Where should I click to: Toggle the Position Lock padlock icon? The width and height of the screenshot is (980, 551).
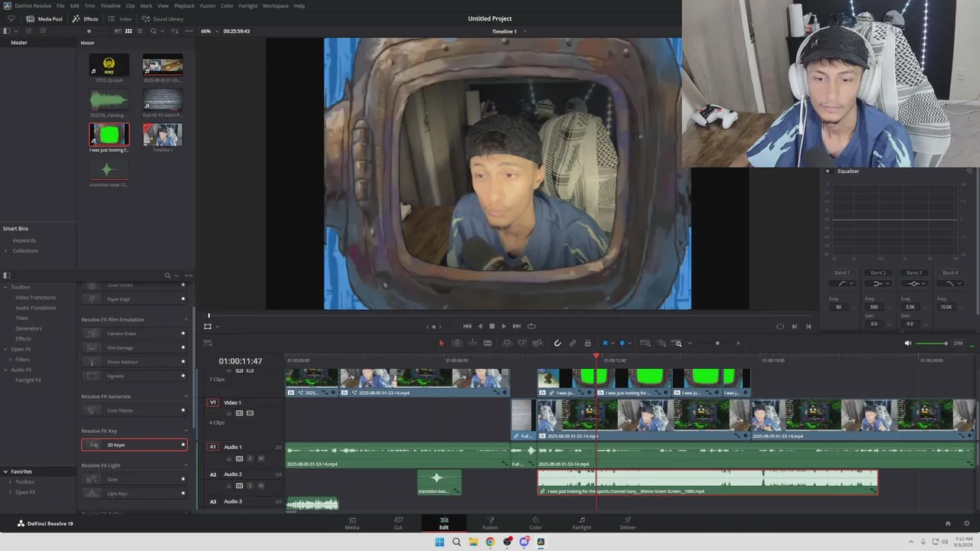pyautogui.click(x=588, y=343)
